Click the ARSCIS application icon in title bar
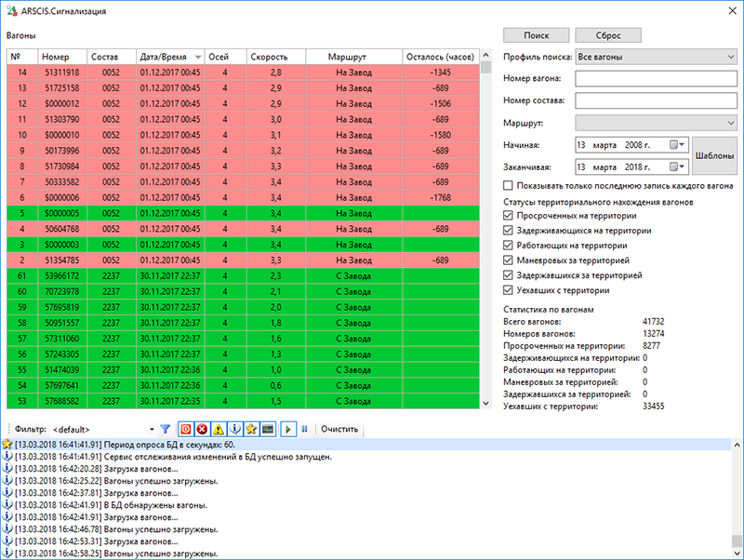Viewport: 744px width, 560px height. (12, 10)
